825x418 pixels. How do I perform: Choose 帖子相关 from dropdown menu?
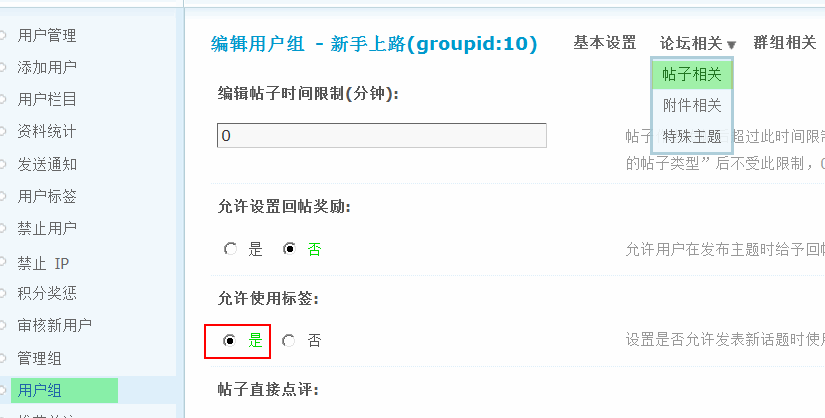pyautogui.click(x=692, y=74)
